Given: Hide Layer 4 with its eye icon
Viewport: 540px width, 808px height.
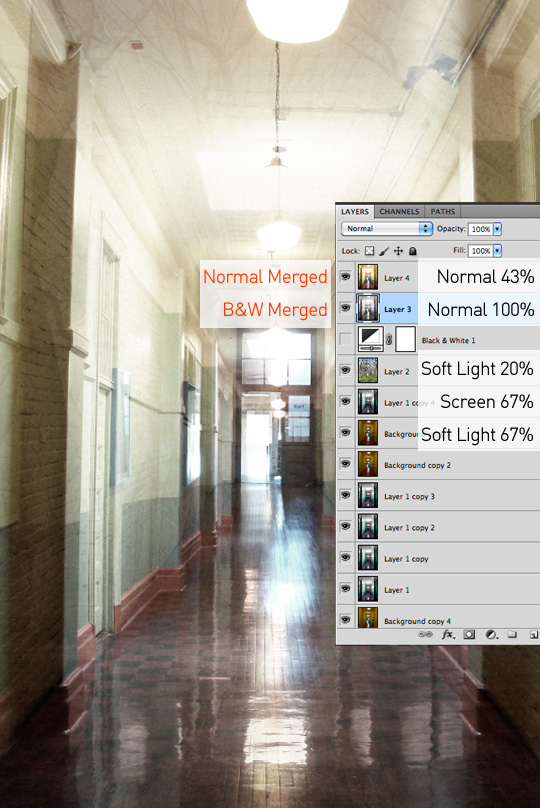Looking at the screenshot, I should point(345,277).
